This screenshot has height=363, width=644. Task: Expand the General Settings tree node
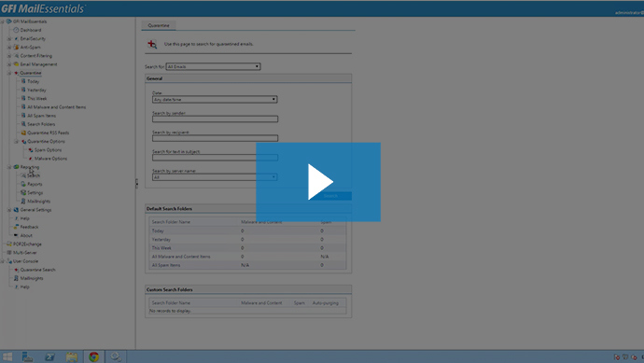[9, 210]
